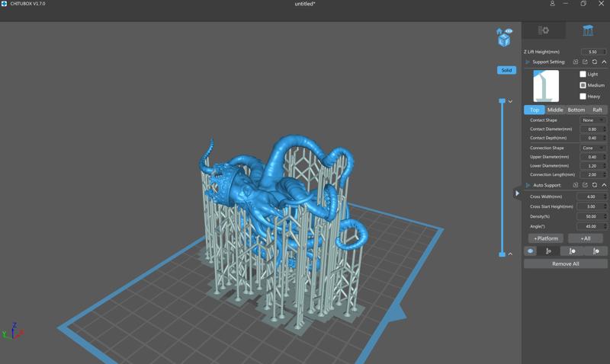Click the layer slider bottom handle
The width and height of the screenshot is (610, 364).
coord(502,254)
